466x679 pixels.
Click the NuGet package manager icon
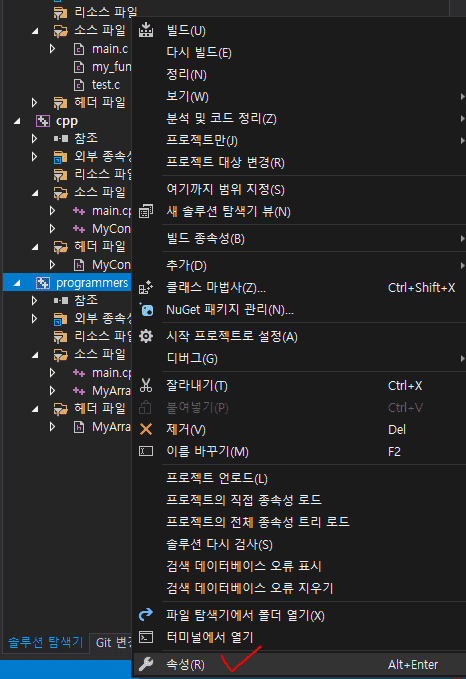146,310
